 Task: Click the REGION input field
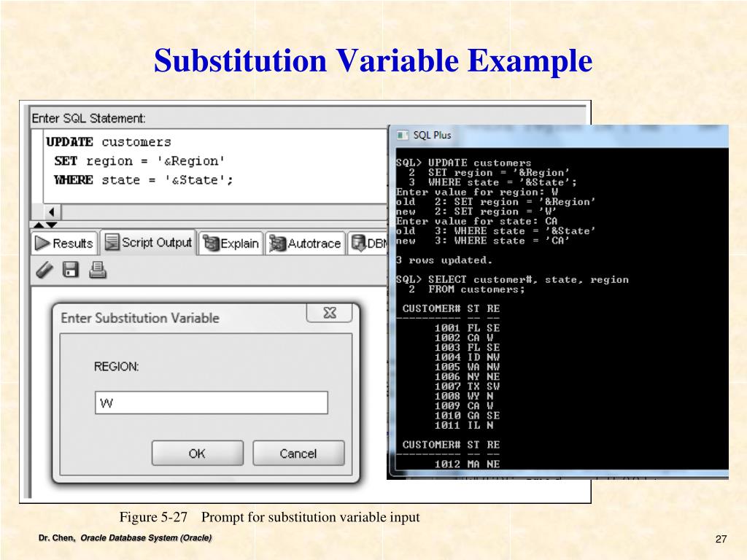tap(212, 402)
